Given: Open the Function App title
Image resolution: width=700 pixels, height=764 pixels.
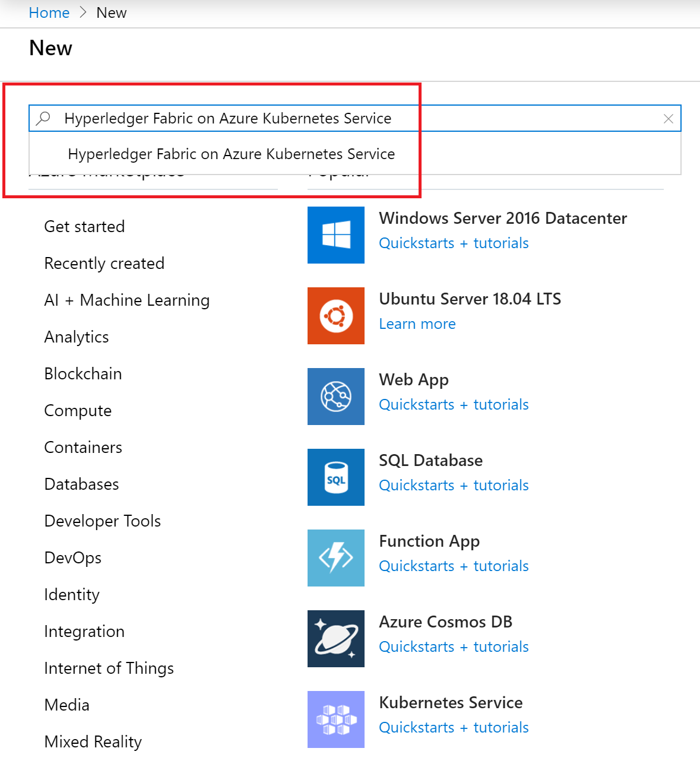Looking at the screenshot, I should point(429,541).
